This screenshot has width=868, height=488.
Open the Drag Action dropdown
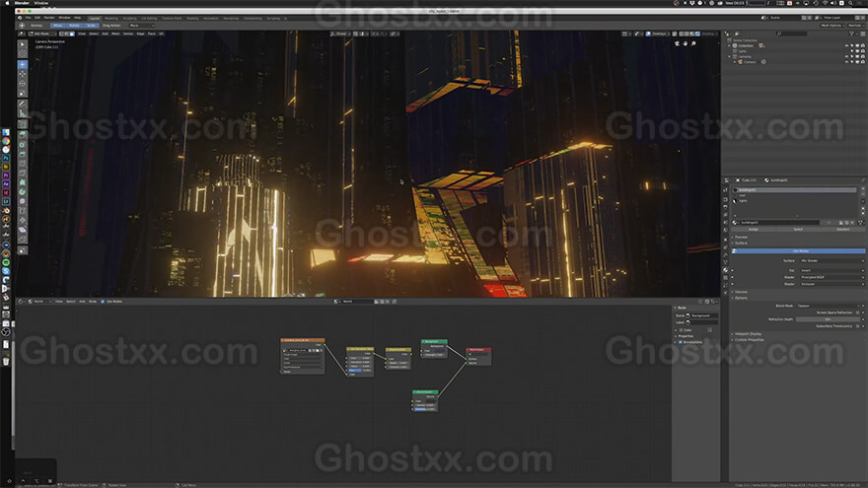(141, 26)
